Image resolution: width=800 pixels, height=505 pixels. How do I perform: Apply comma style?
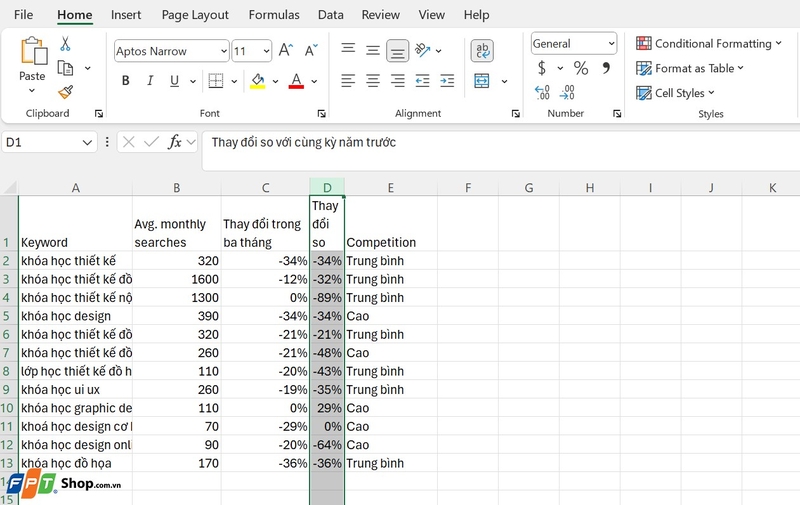(606, 68)
